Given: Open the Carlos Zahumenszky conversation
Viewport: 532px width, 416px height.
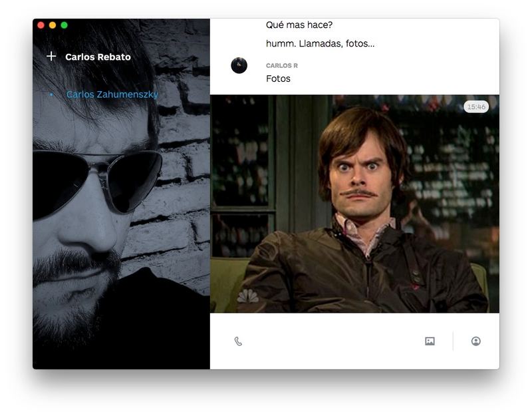Looking at the screenshot, I should point(112,95).
